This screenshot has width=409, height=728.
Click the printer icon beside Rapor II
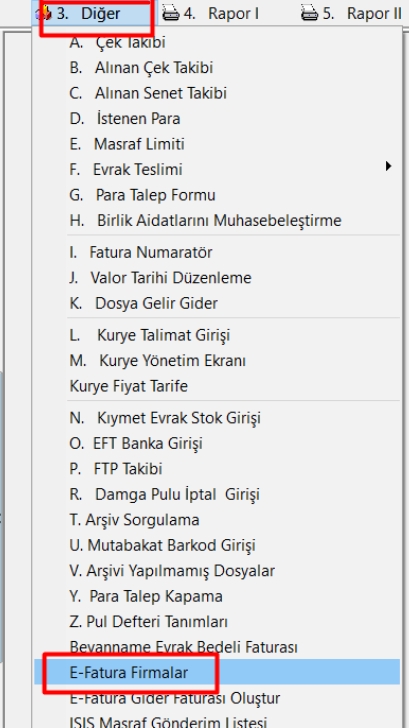pos(309,14)
